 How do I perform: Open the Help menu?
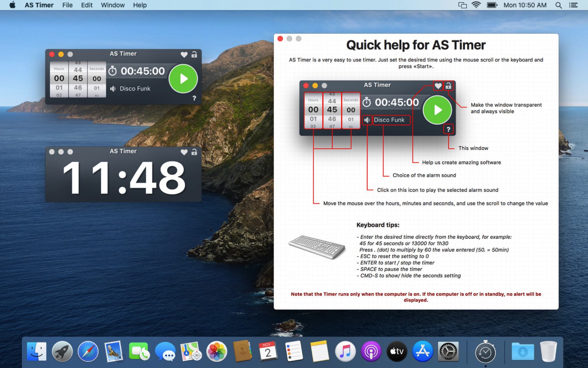click(140, 5)
